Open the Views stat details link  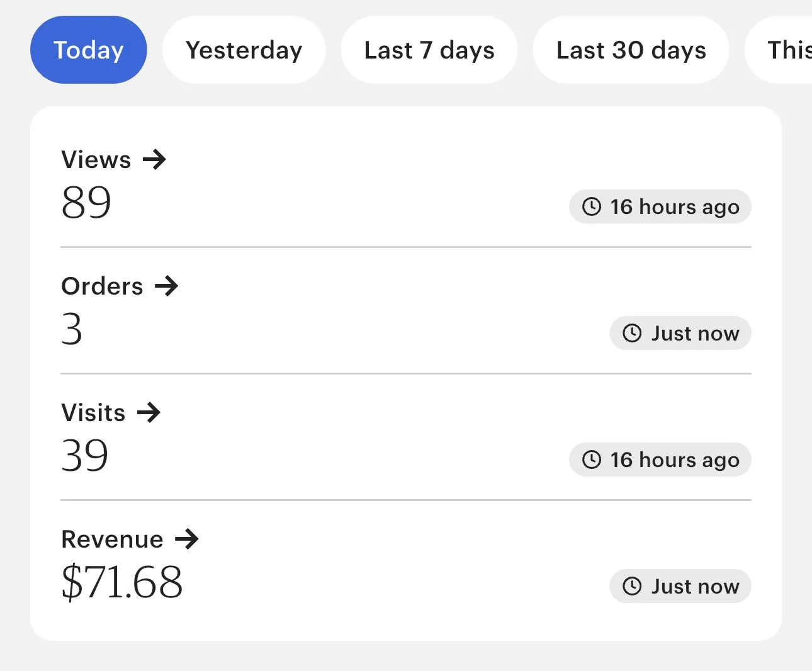(x=96, y=160)
